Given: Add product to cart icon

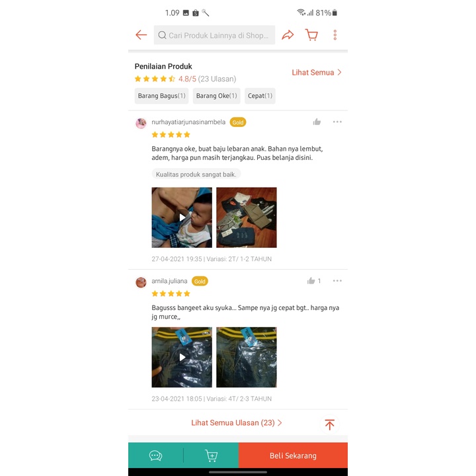Looking at the screenshot, I should pyautogui.click(x=212, y=456).
